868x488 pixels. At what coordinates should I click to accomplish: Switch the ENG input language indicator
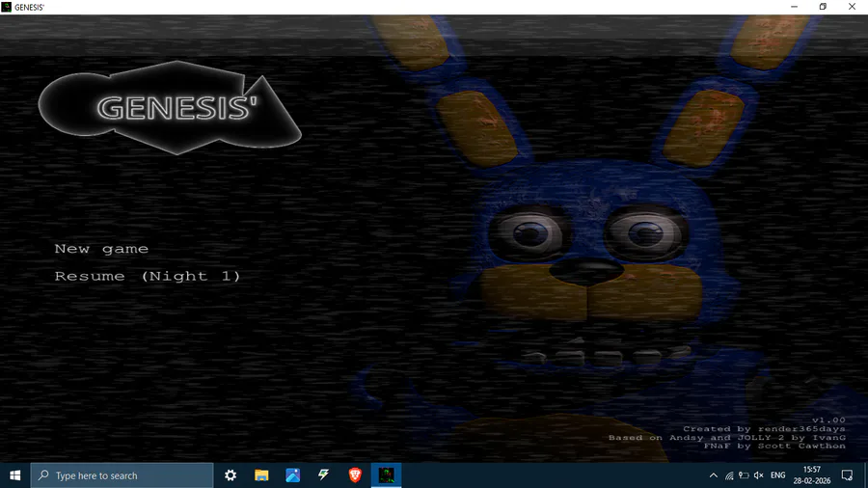coord(777,475)
